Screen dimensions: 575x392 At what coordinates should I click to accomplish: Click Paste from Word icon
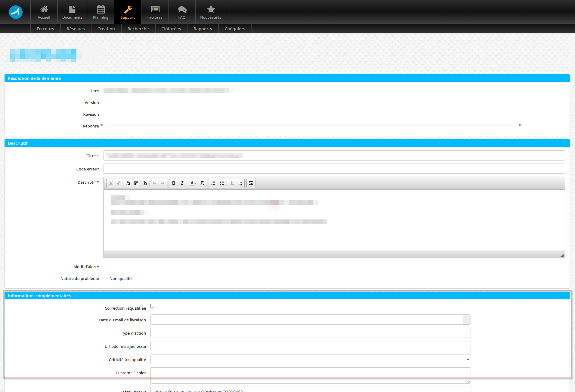[145, 183]
